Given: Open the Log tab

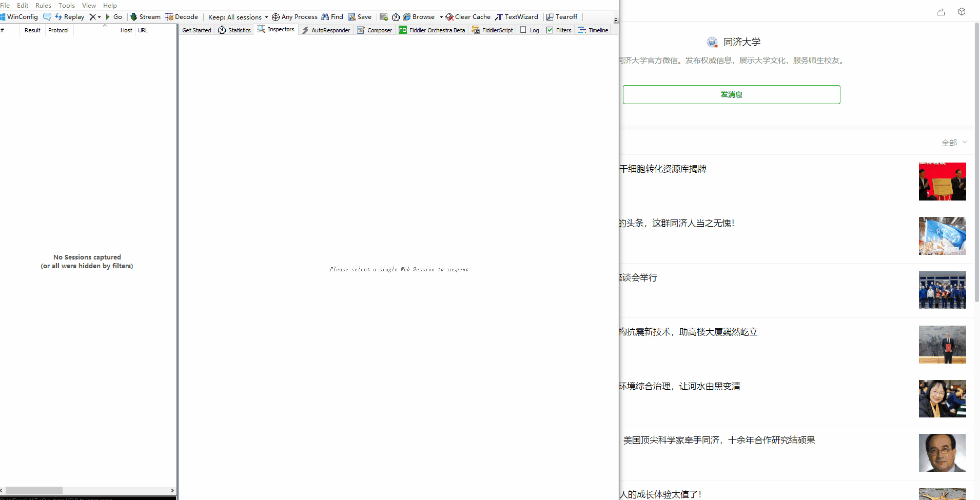Looking at the screenshot, I should [530, 30].
